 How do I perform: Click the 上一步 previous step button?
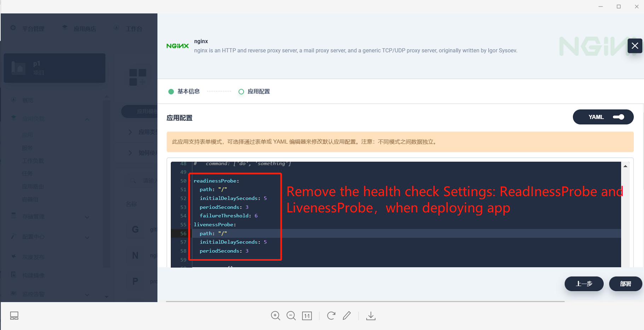[584, 284]
